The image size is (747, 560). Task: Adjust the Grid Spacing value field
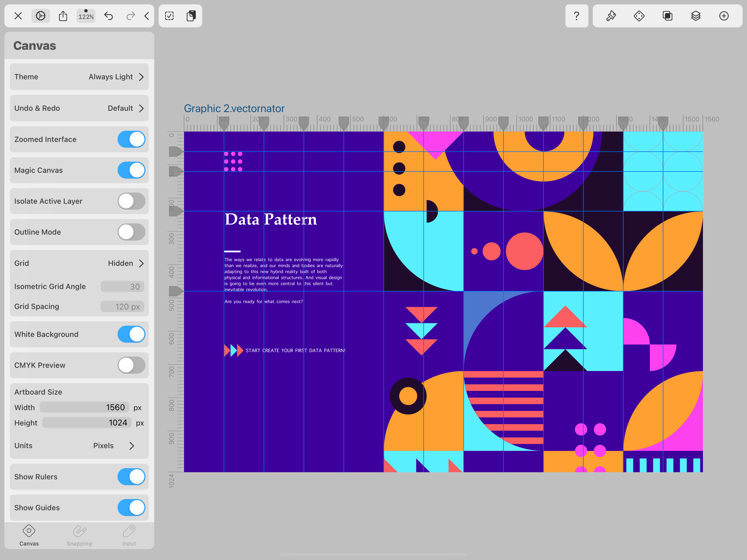pos(122,306)
